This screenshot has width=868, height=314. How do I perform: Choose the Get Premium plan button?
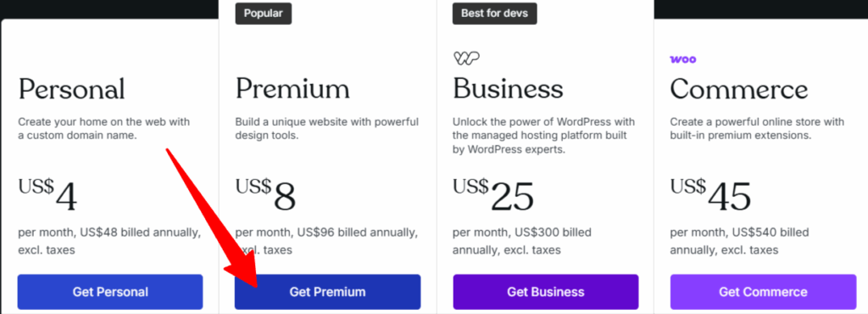click(x=328, y=292)
